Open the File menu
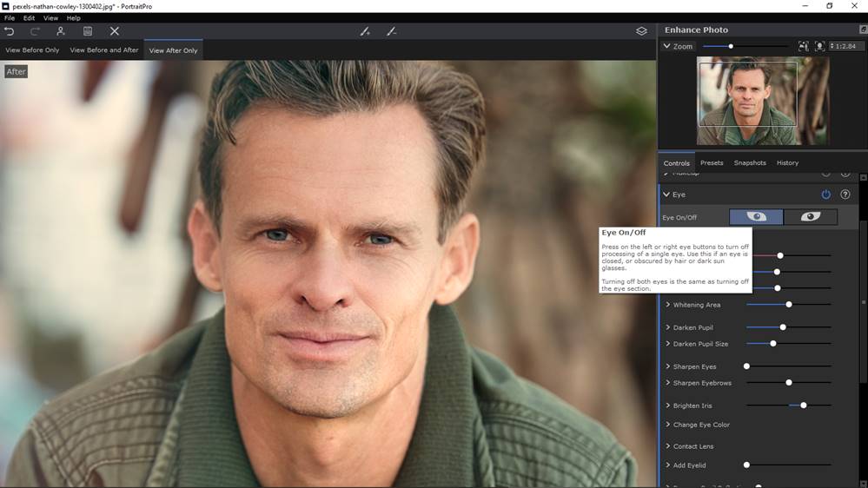The width and height of the screenshot is (868, 488). [10, 17]
